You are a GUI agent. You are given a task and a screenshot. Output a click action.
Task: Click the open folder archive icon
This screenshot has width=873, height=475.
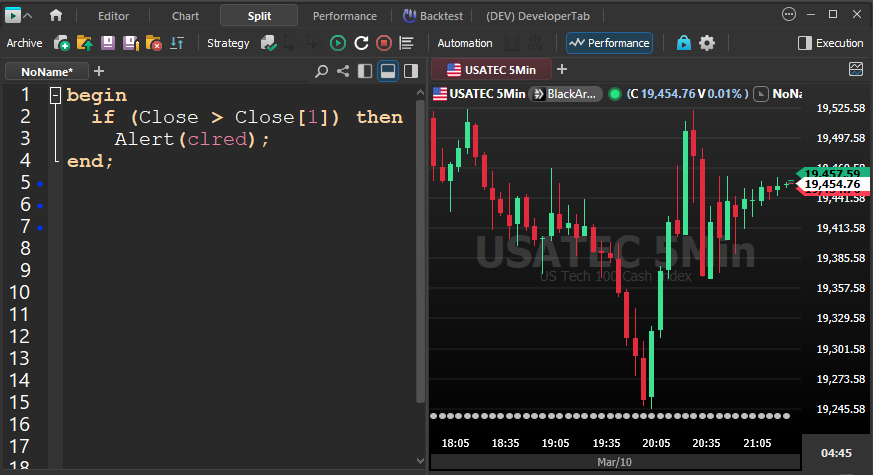tap(85, 43)
